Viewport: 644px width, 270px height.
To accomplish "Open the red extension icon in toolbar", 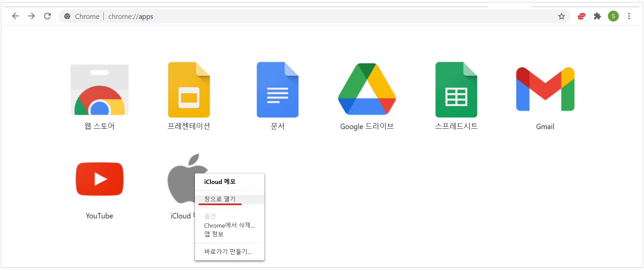I will [581, 16].
